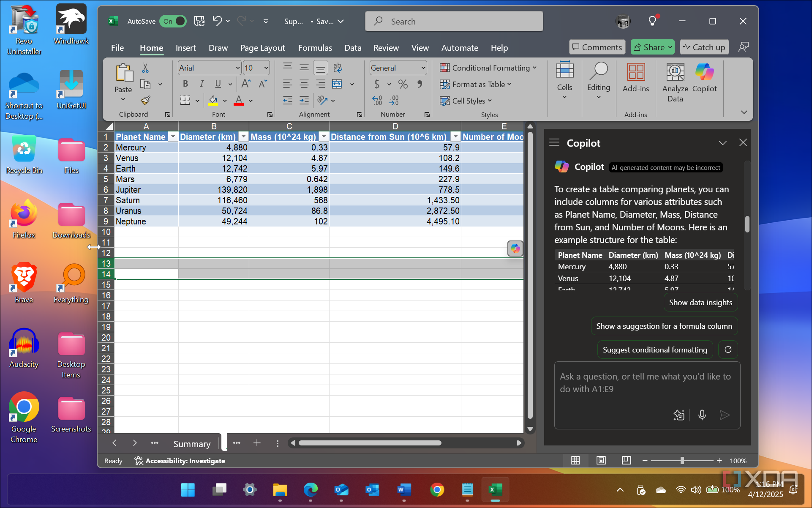Open the Formulas ribbon tab
Viewport: 812px width, 508px height.
pos(315,48)
